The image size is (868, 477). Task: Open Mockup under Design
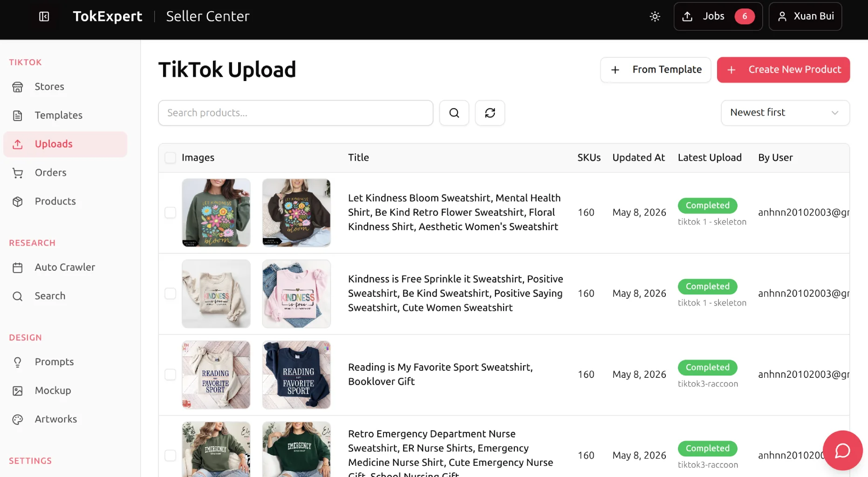coord(65,391)
